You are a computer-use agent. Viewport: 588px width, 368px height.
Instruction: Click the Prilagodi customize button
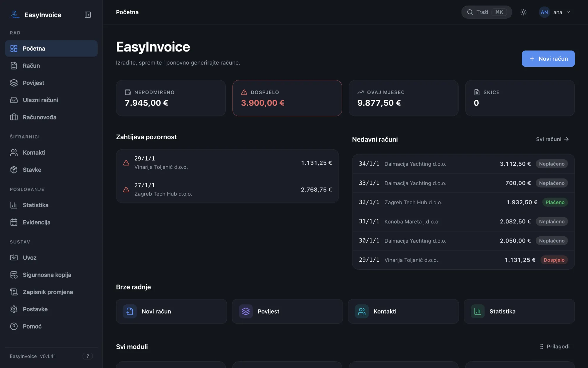coord(555,347)
